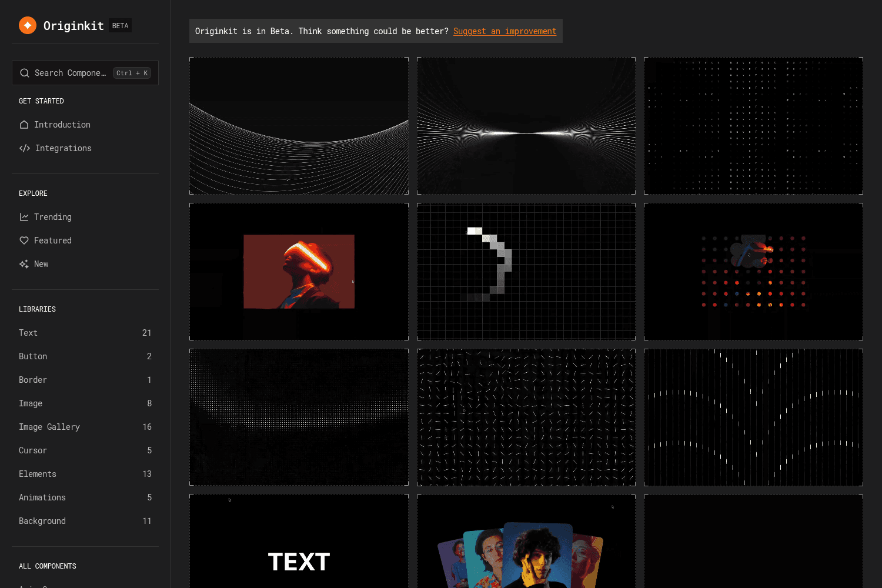Browse the Image Gallery library

coord(85,427)
